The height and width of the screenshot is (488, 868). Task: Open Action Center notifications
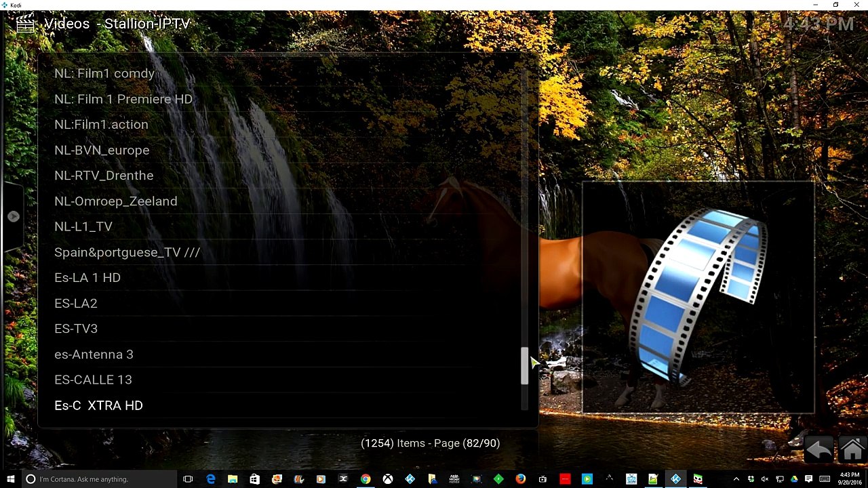(x=808, y=479)
